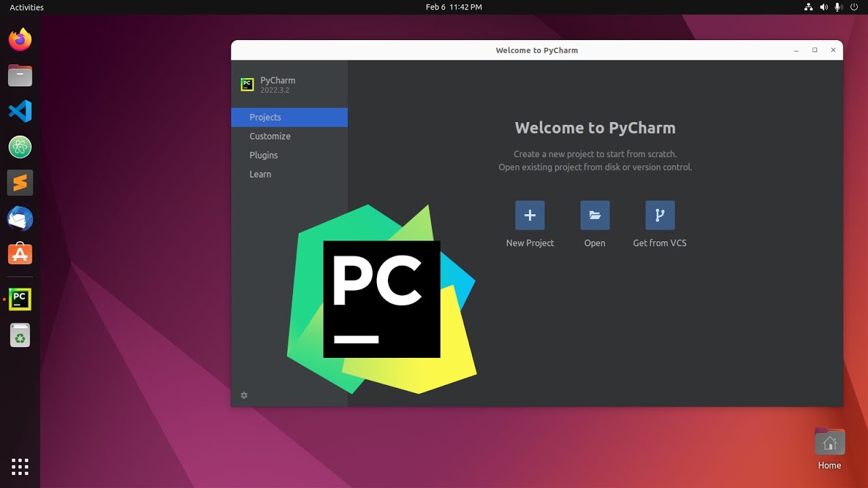
Task: Click the Get from VCS branch icon
Action: tap(660, 216)
